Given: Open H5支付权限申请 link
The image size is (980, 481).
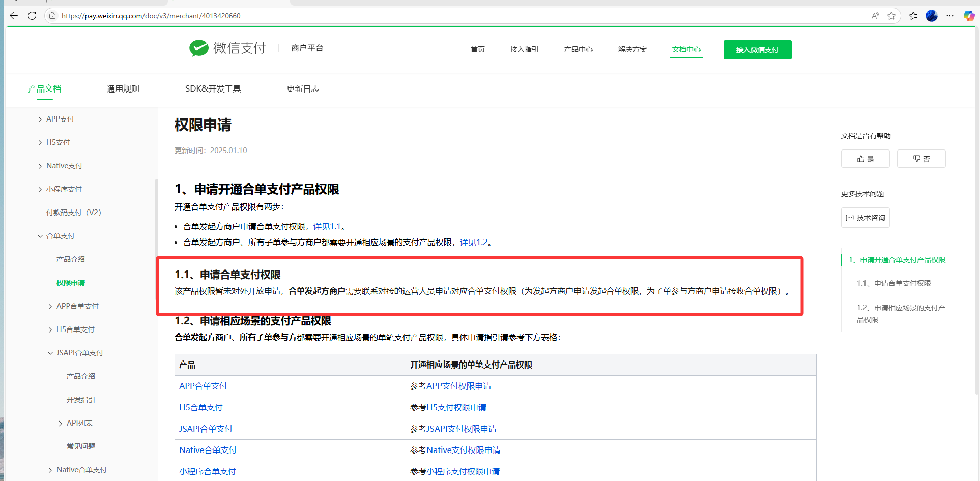Looking at the screenshot, I should [x=456, y=407].
